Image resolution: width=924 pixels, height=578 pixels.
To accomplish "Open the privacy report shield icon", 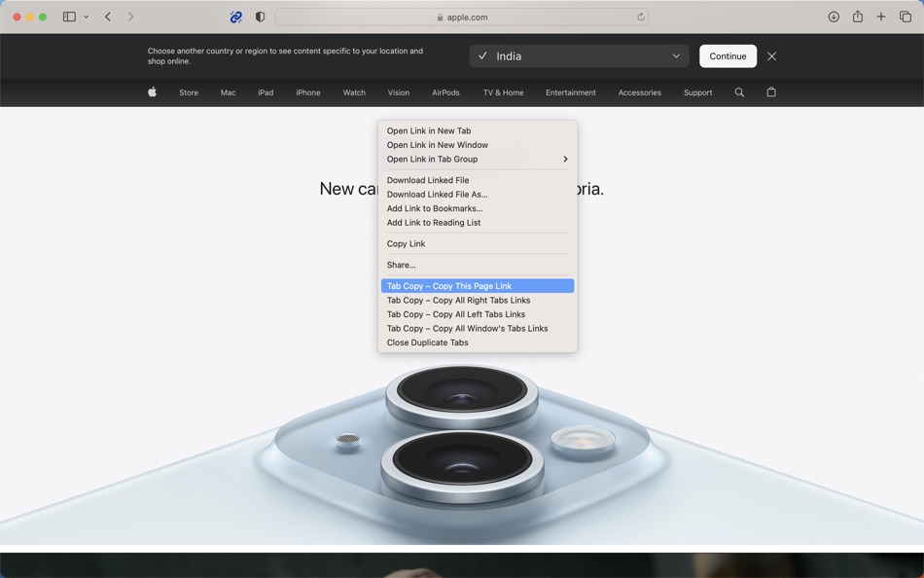I will click(x=260, y=17).
